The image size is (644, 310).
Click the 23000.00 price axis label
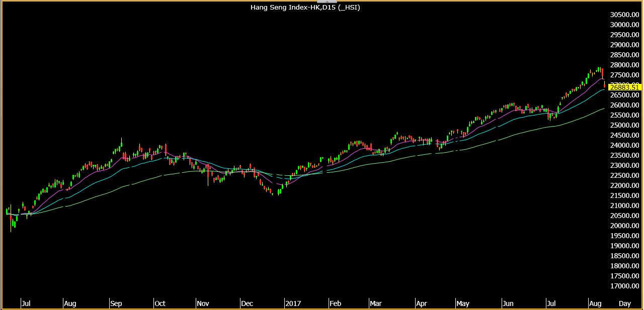pos(624,165)
